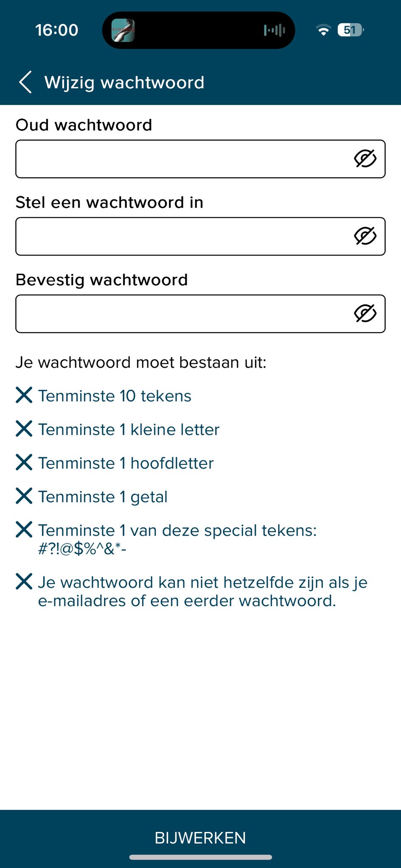Tap the album art in Dynamic Island

(x=123, y=31)
